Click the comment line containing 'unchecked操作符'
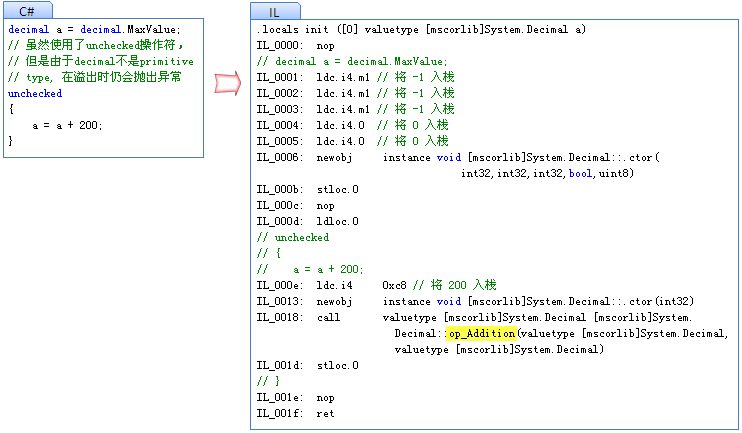This screenshot has width=742, height=433. pyautogui.click(x=96, y=45)
